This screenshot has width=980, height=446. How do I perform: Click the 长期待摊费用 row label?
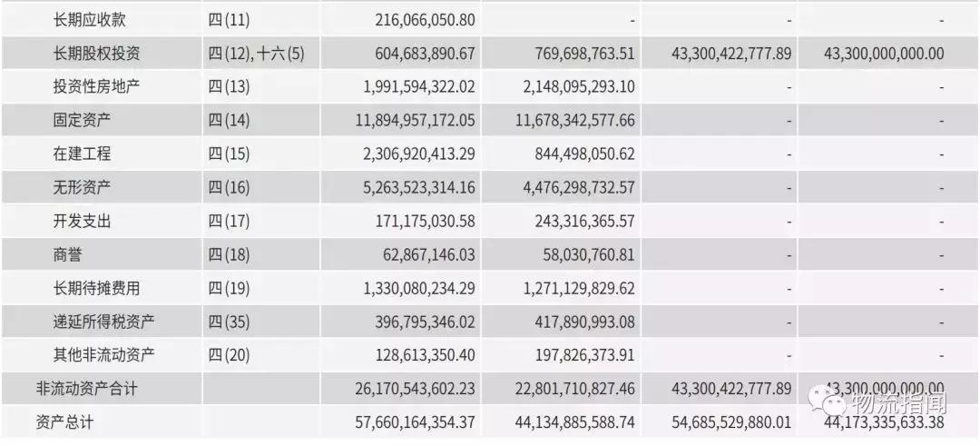(x=97, y=288)
